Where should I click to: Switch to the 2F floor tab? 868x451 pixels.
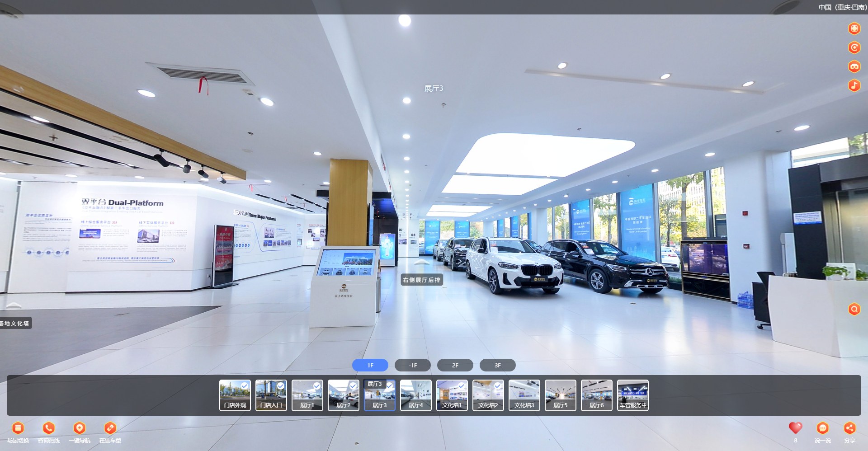(x=455, y=365)
